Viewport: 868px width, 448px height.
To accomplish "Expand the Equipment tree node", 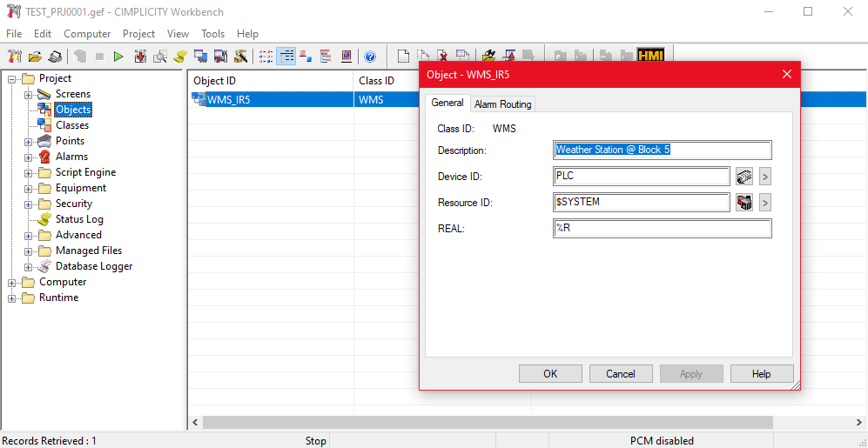I will pyautogui.click(x=28, y=189).
